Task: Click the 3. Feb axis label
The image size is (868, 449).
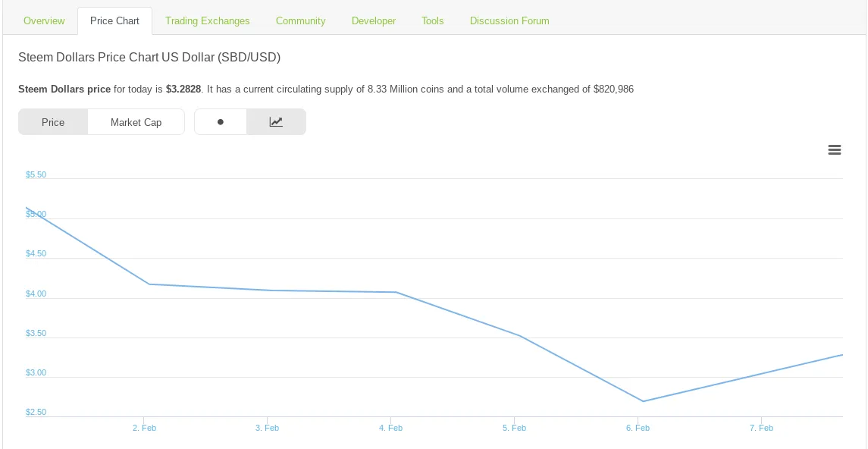Action: coord(268,428)
